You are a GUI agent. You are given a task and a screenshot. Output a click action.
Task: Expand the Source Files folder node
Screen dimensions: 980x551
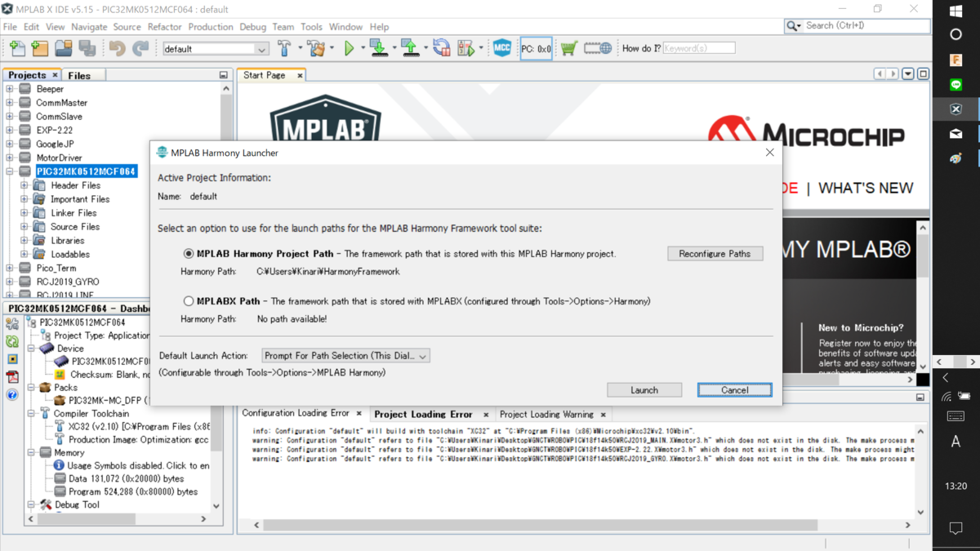coord(24,227)
